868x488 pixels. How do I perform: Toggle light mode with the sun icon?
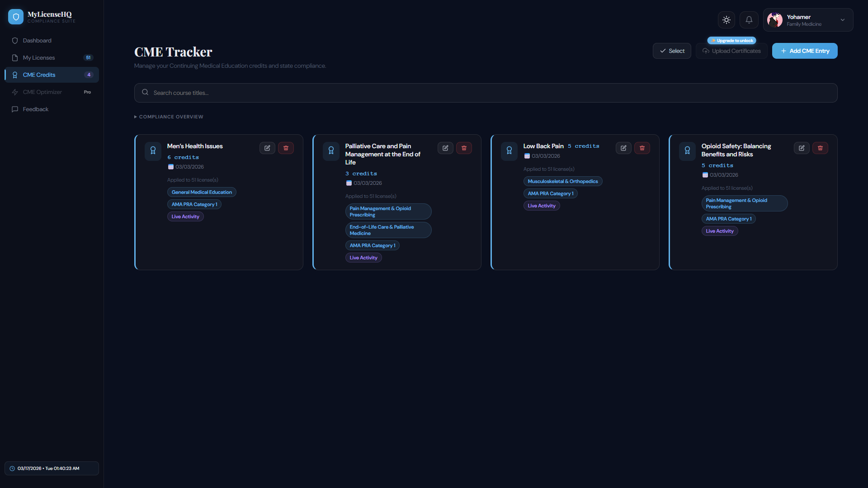click(726, 20)
